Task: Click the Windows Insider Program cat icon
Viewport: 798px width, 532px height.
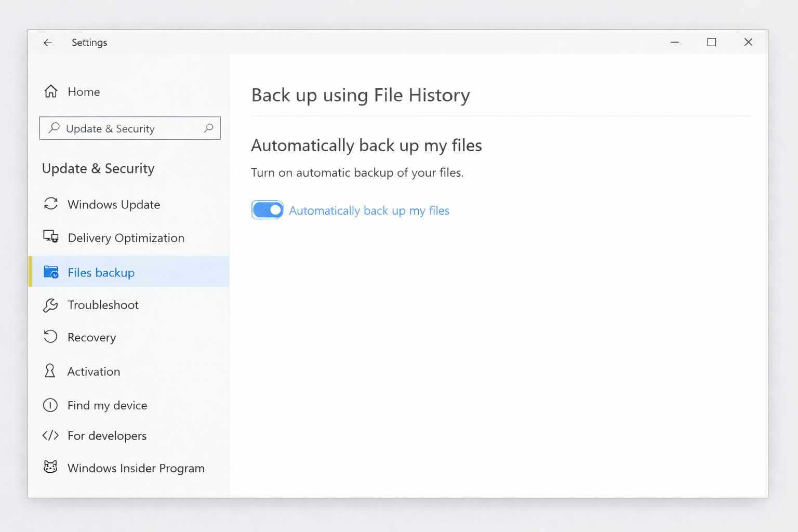Action: coord(50,467)
